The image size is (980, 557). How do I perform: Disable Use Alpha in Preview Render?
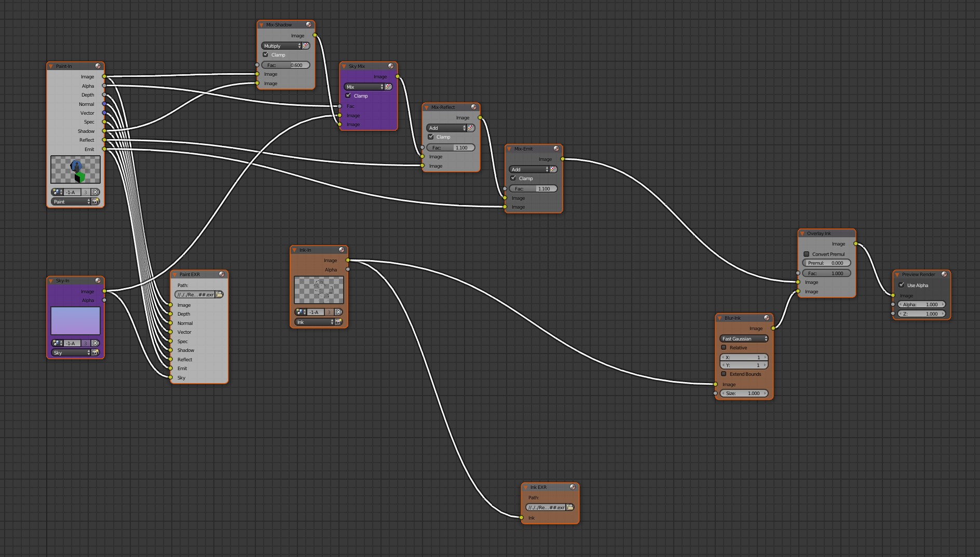coord(902,285)
